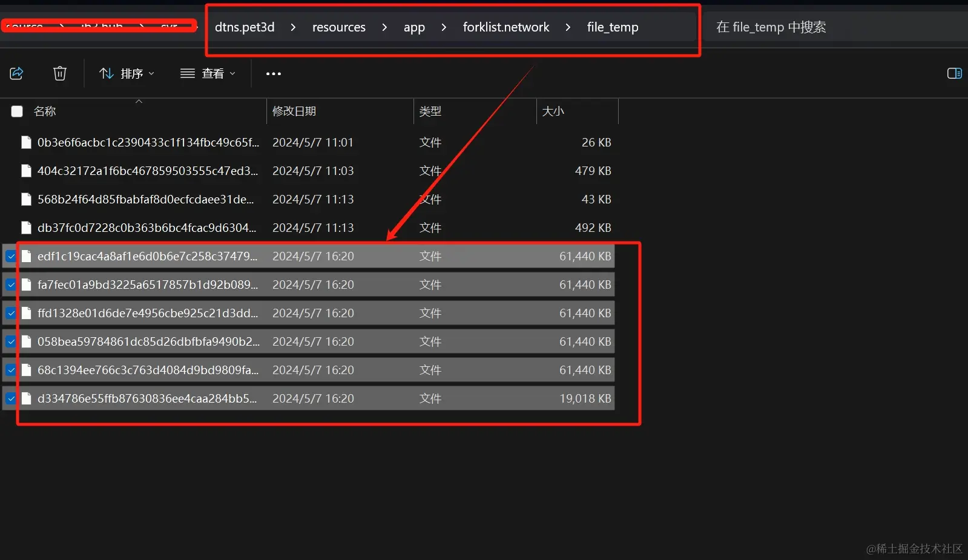The image size is (968, 560).
Task: Select file name db37fc0d7228c0b363b6bc4fcac9d6304...
Action: pos(147,228)
